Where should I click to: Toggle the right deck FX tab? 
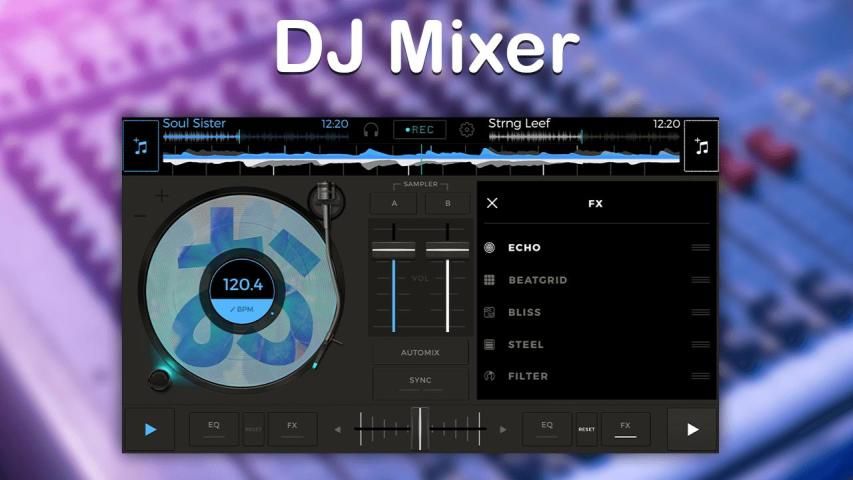[625, 428]
